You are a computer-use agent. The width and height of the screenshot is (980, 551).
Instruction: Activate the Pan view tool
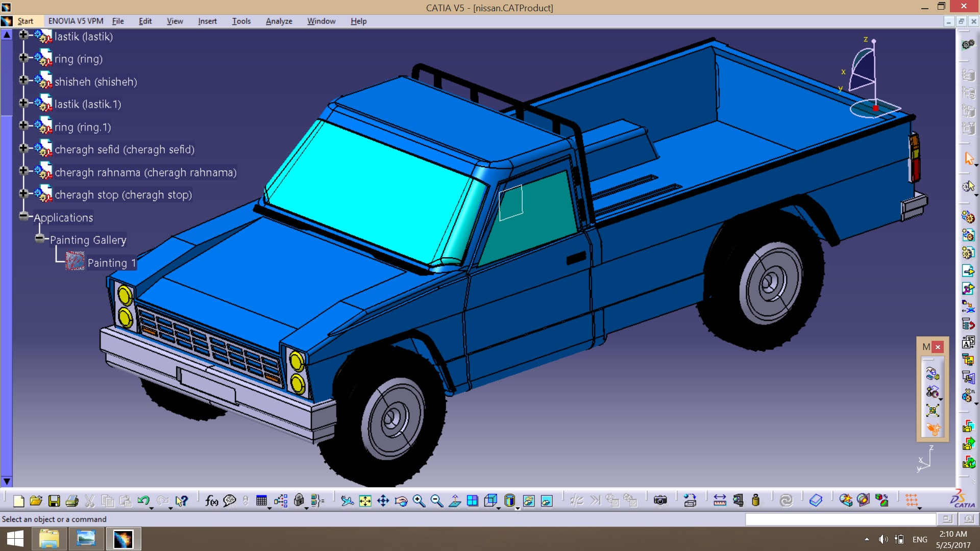pyautogui.click(x=383, y=501)
